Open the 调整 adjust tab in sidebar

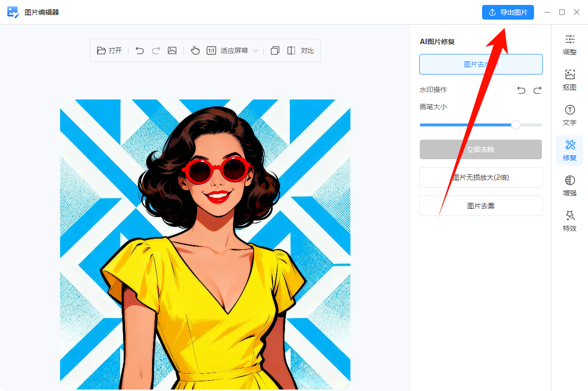569,45
